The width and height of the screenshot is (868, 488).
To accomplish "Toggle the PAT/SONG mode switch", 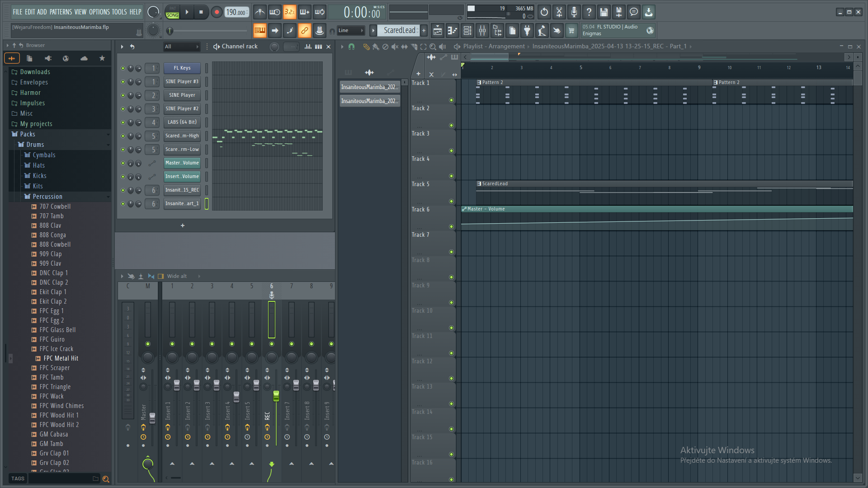I will tap(173, 12).
